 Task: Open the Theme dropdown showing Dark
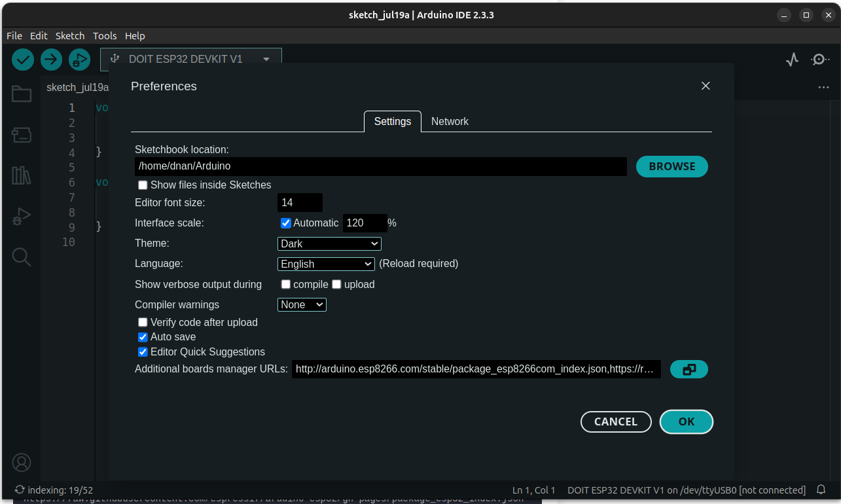(x=329, y=243)
